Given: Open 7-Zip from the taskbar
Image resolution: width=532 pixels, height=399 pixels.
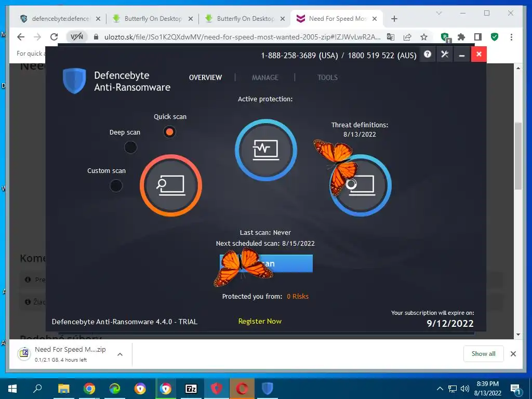Looking at the screenshot, I should [191, 389].
